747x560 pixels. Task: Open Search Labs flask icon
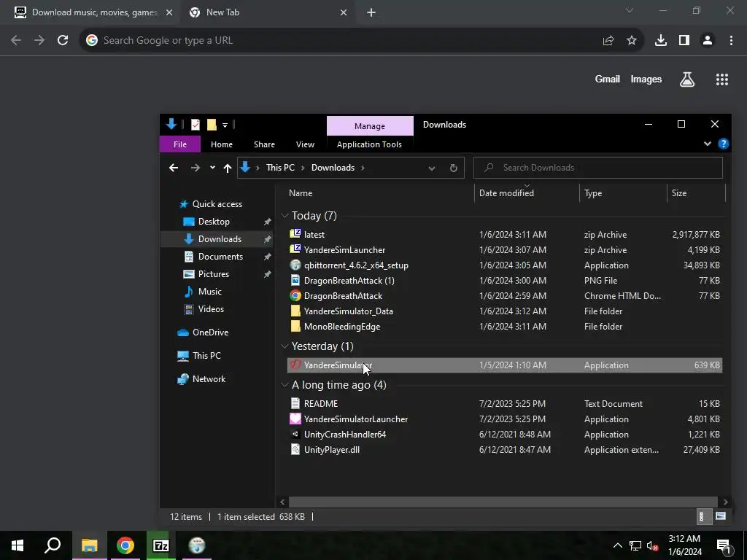(x=687, y=79)
